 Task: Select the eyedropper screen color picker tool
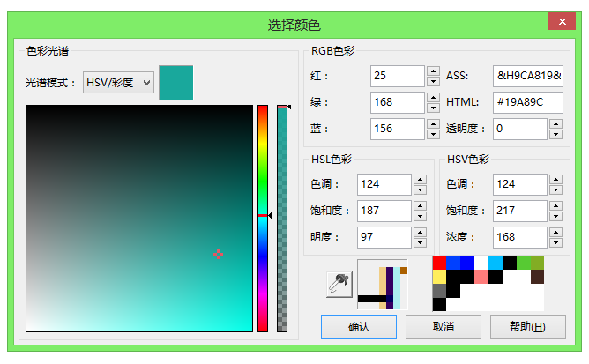click(x=339, y=285)
